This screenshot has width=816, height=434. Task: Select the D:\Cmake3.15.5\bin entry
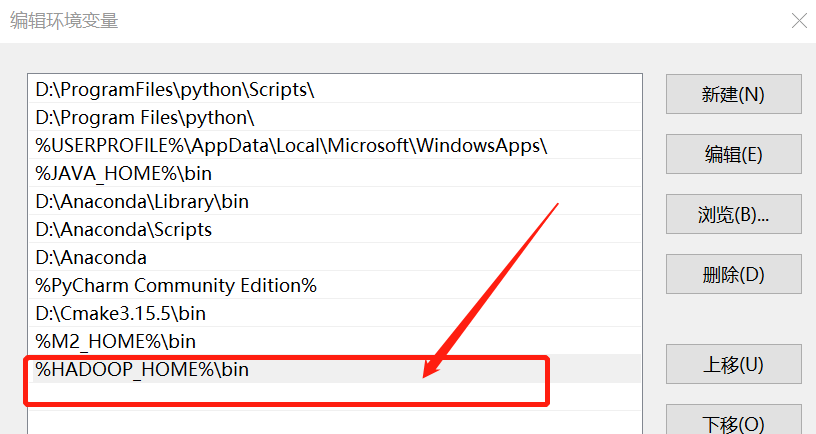(120, 313)
